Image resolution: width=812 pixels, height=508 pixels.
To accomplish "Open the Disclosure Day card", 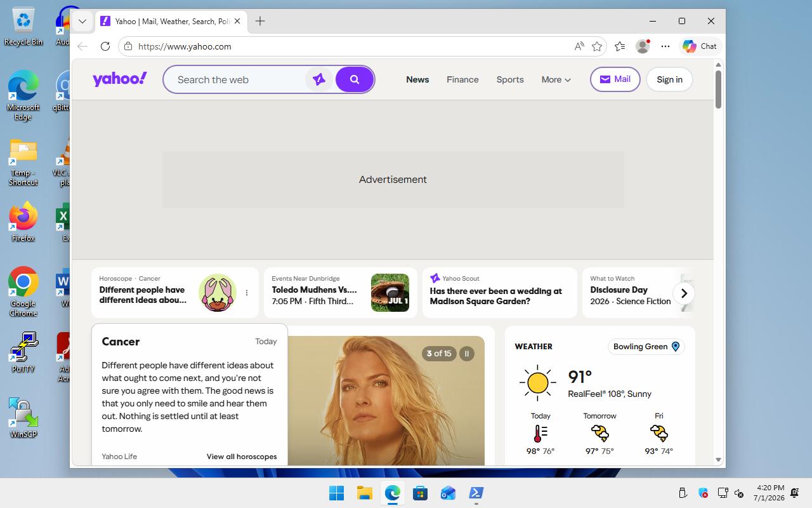I will click(638, 293).
